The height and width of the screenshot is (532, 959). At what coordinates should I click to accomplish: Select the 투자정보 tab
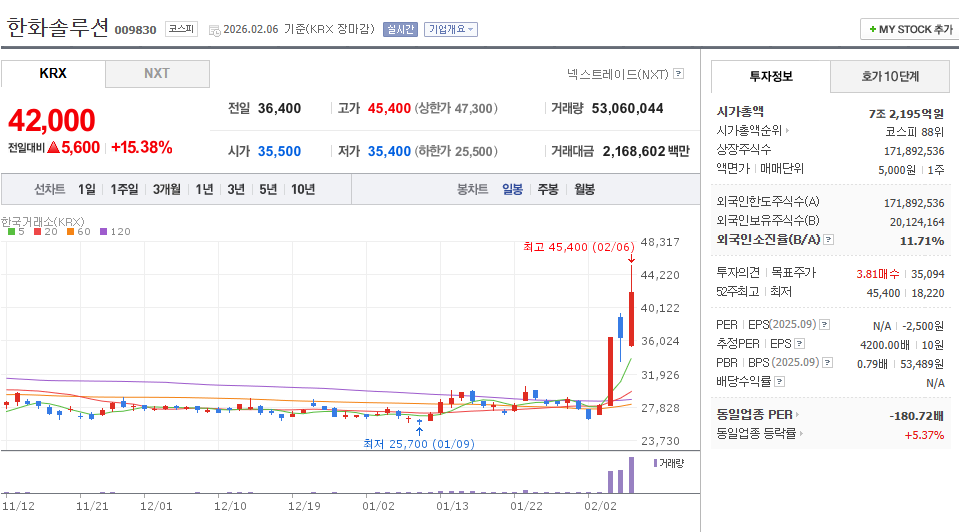[771, 76]
